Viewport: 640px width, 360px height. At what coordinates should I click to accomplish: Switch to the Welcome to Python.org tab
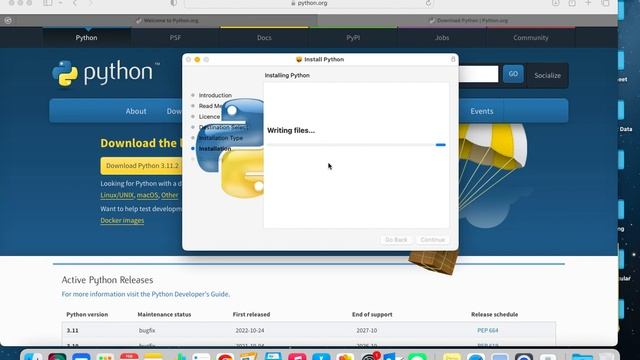pos(167,20)
